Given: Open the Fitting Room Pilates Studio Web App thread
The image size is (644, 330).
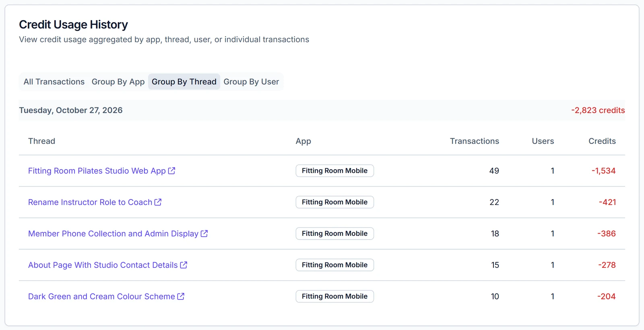Looking at the screenshot, I should 97,171.
